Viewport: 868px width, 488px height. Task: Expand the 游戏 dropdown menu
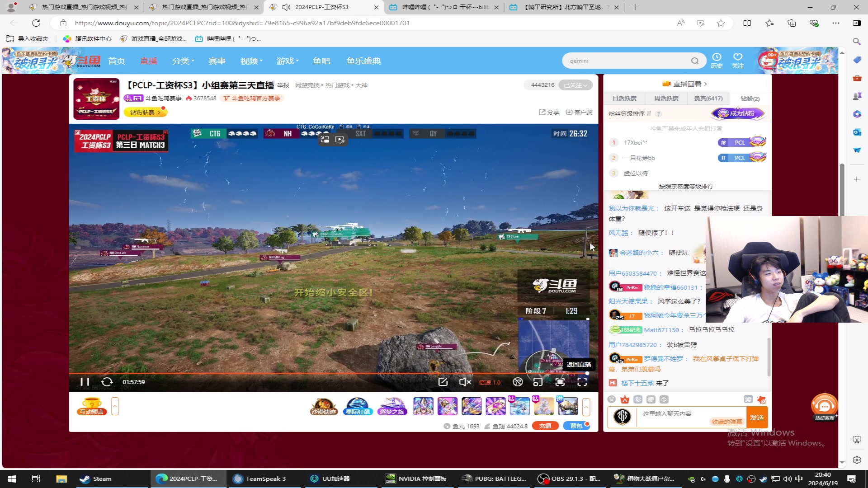[x=288, y=61]
